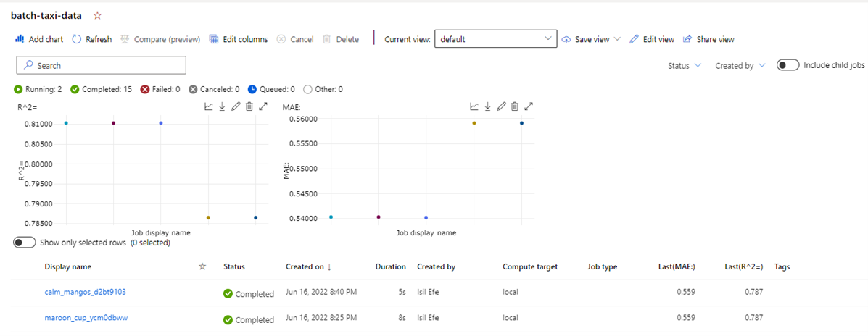Click the 8s duration cell
868x336 pixels.
(x=402, y=319)
